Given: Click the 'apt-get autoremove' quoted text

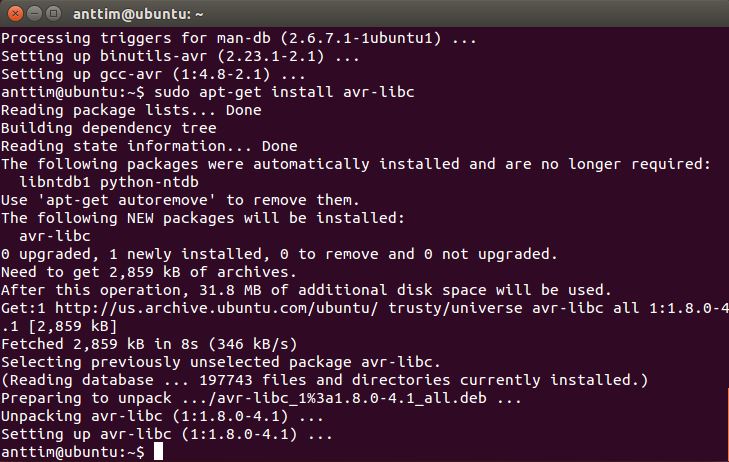Looking at the screenshot, I should coord(126,200).
